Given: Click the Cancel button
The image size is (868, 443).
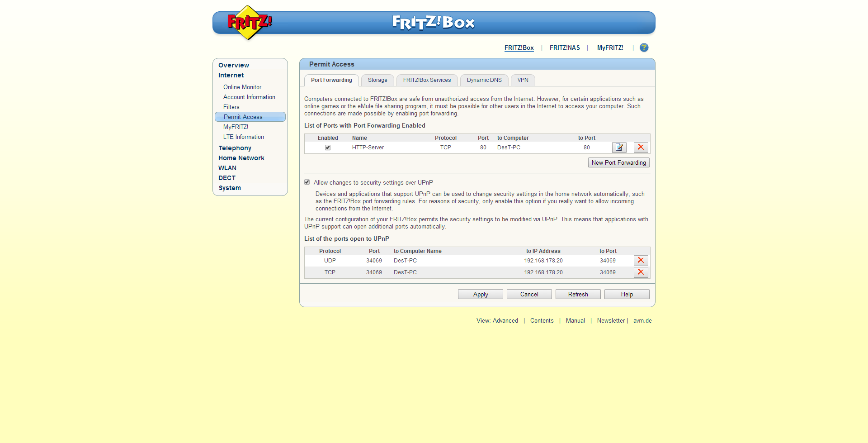Looking at the screenshot, I should pos(529,294).
